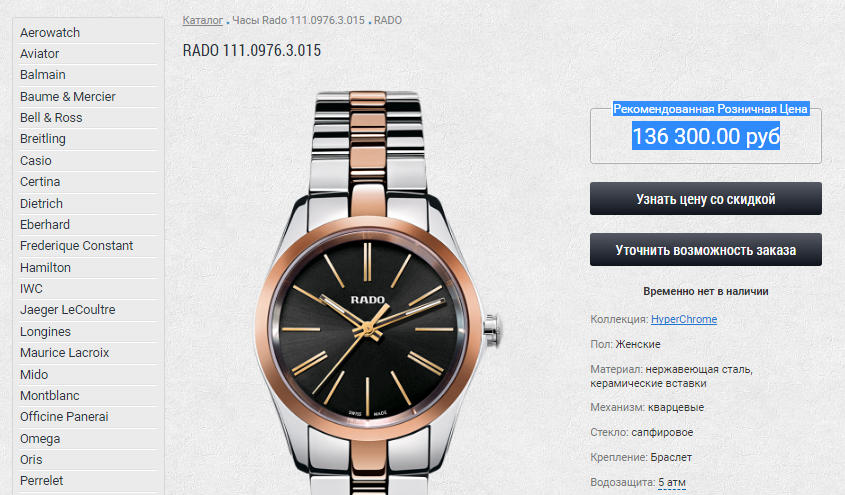Open the Каталог breadcrumb link
The width and height of the screenshot is (845, 495).
(203, 20)
